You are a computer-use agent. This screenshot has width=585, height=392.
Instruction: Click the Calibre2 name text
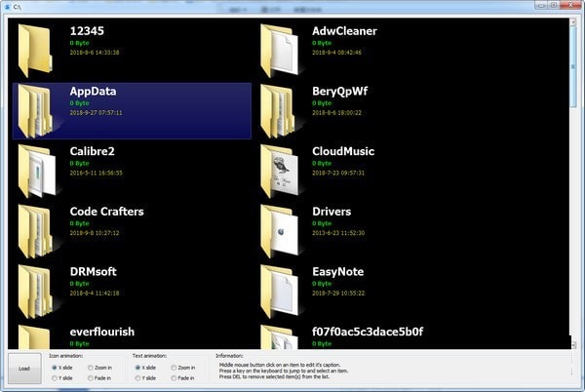[x=93, y=151]
